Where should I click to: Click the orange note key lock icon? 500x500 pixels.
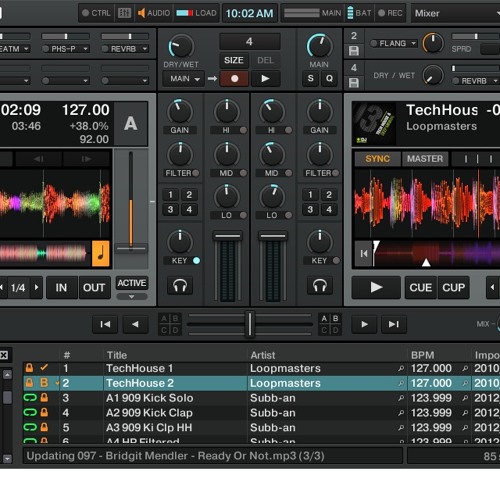tap(101, 253)
